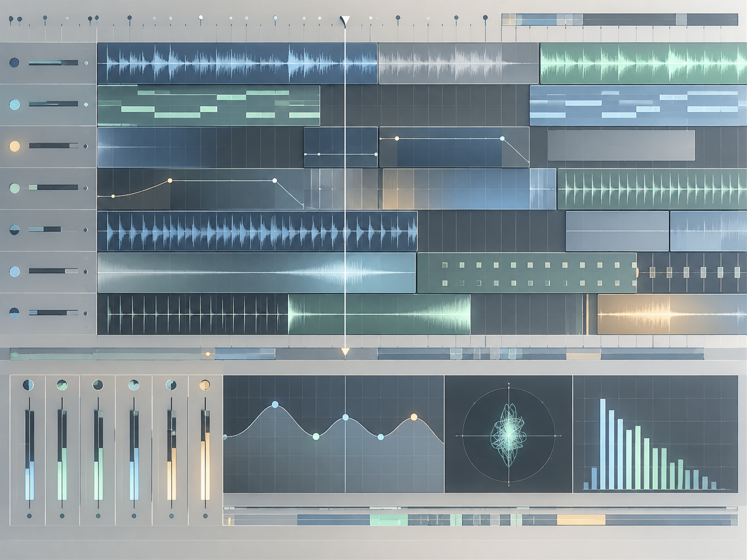747x560 pixels.
Task: Click the level bar in track two's header
Action: pos(53,104)
